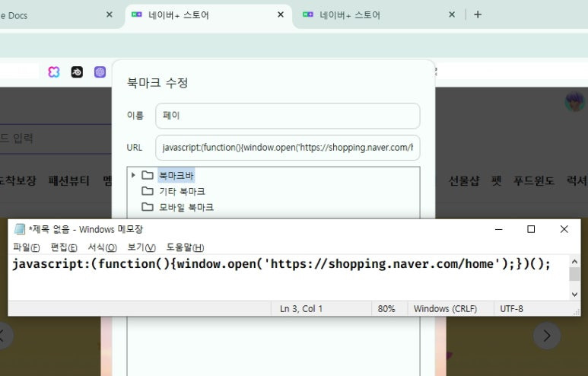The width and height of the screenshot is (588, 376).
Task: Click Notepad scrollbar down arrow
Action: [x=574, y=295]
